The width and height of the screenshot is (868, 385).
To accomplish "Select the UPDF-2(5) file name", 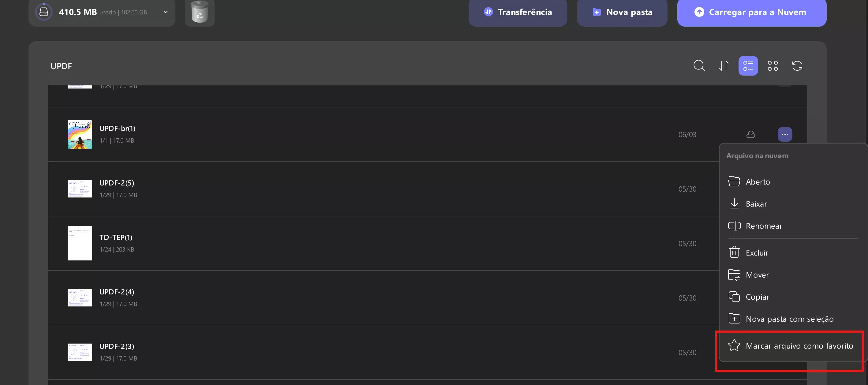I will pyautogui.click(x=117, y=183).
